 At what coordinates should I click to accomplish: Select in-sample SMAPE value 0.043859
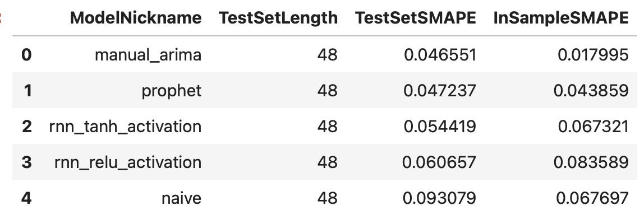(x=591, y=90)
